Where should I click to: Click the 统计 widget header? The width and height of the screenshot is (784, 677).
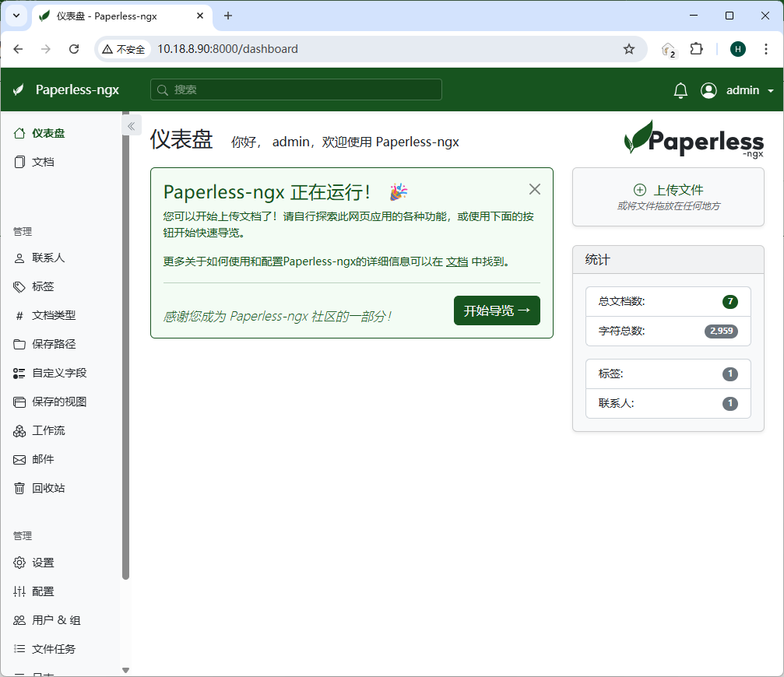(x=668, y=260)
